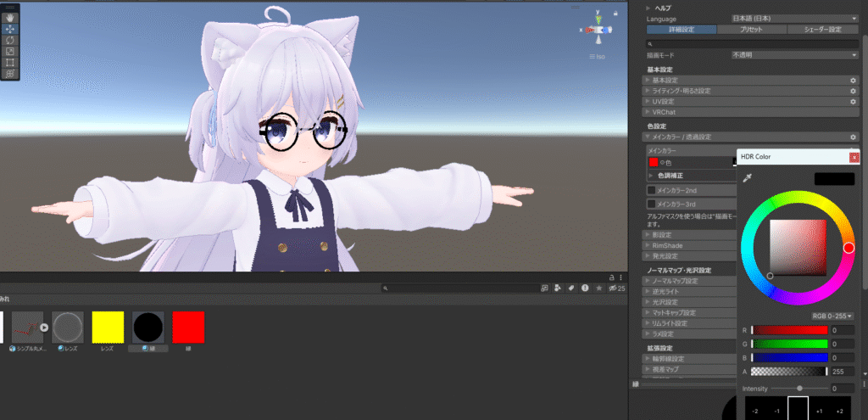868x420 pixels.
Task: Click the R value input field
Action: click(x=842, y=330)
